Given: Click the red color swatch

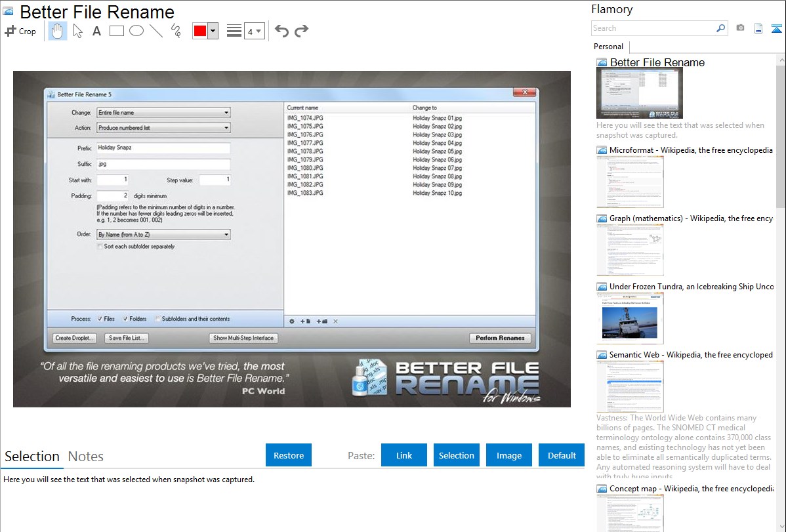Looking at the screenshot, I should coord(199,31).
